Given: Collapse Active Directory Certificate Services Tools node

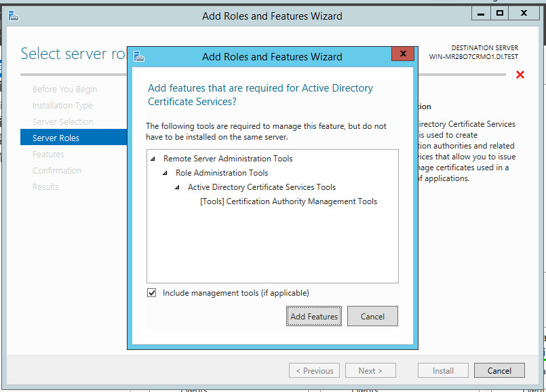Looking at the screenshot, I should pyautogui.click(x=177, y=188).
